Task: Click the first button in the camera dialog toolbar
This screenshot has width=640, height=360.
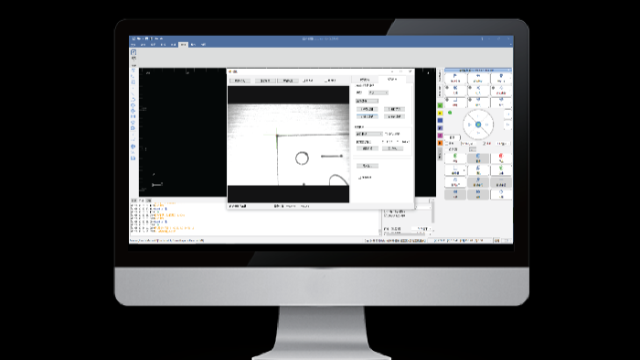Action: coord(240,81)
